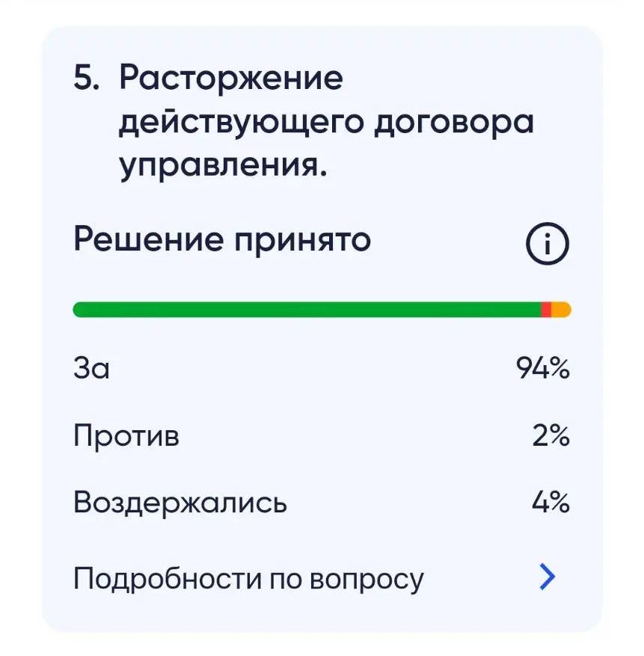Click the word Решение in the status heading
This screenshot has height=656, width=644.
tap(149, 239)
